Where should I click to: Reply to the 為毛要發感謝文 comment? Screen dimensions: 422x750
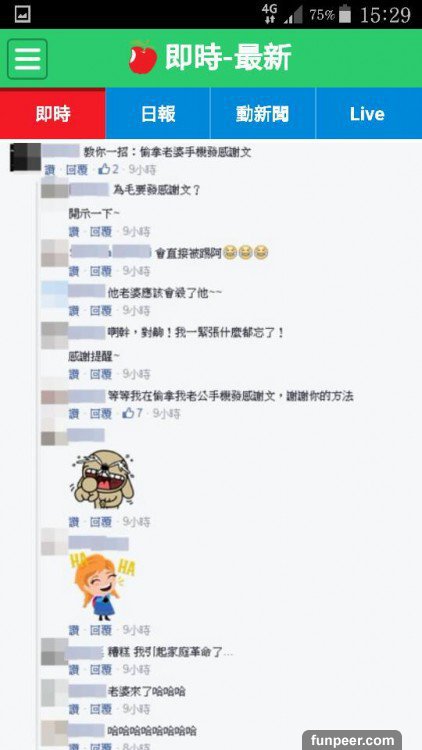coord(100,232)
